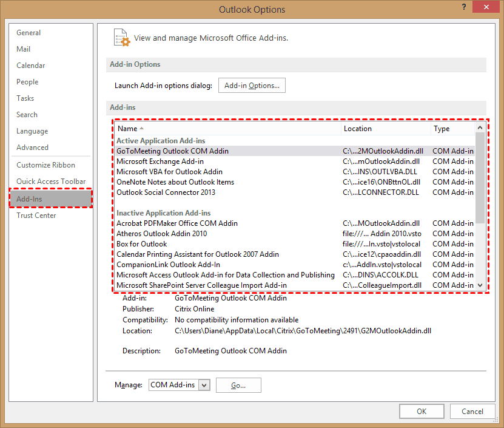The height and width of the screenshot is (428, 504).
Task: Open the Add-in Options dialog
Action: pyautogui.click(x=252, y=85)
